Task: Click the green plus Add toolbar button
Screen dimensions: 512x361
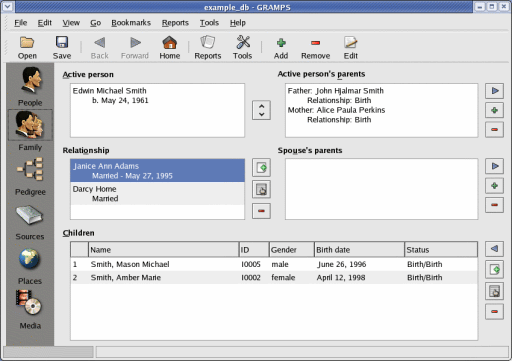Action: [x=281, y=48]
